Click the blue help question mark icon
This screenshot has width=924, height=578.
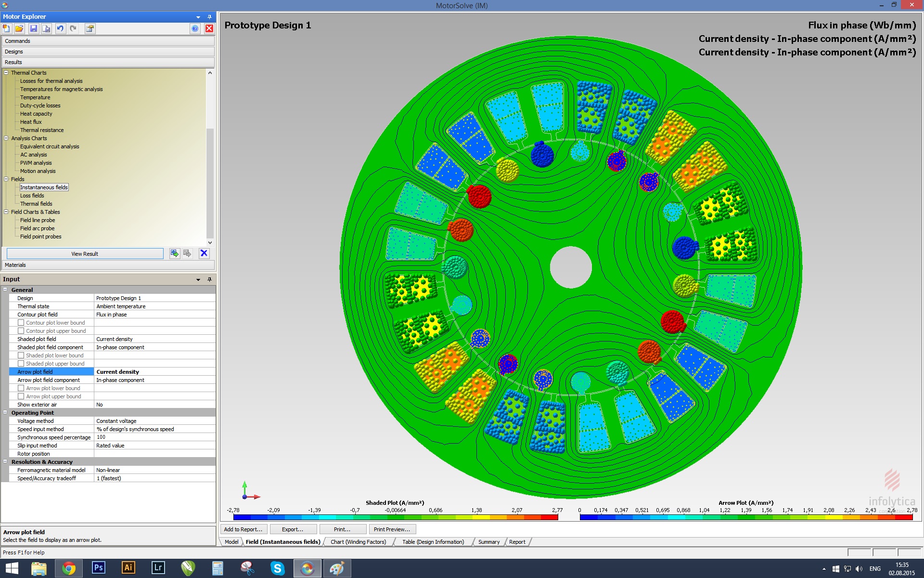[x=195, y=29]
